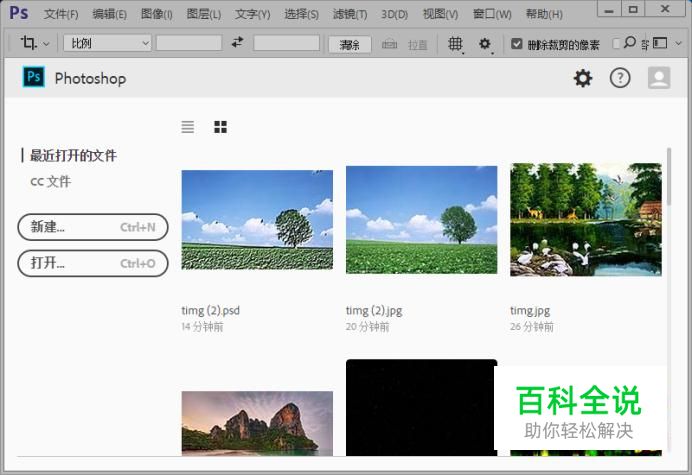Expand the workspace dropdown arrow
This screenshot has height=475, width=692.
click(x=679, y=43)
